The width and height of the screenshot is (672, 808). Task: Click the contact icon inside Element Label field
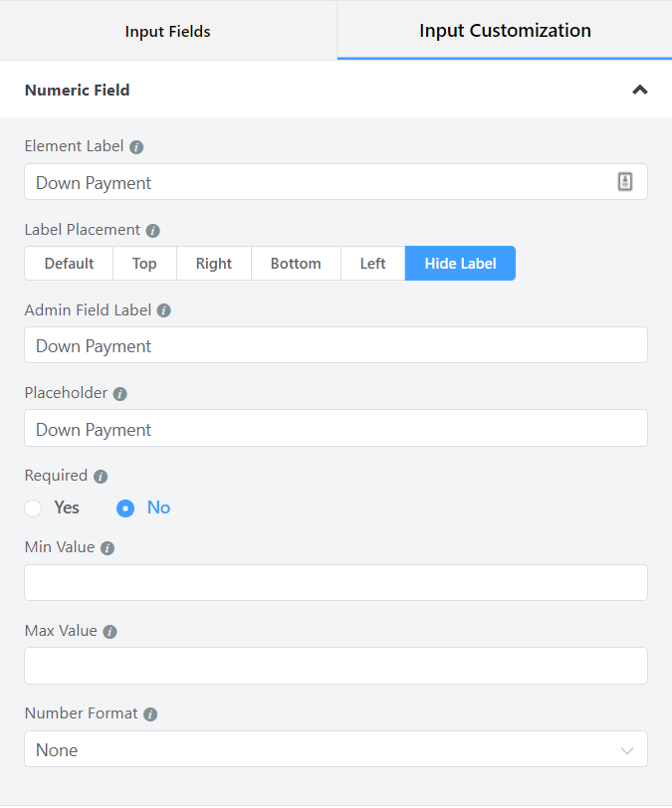[625, 182]
